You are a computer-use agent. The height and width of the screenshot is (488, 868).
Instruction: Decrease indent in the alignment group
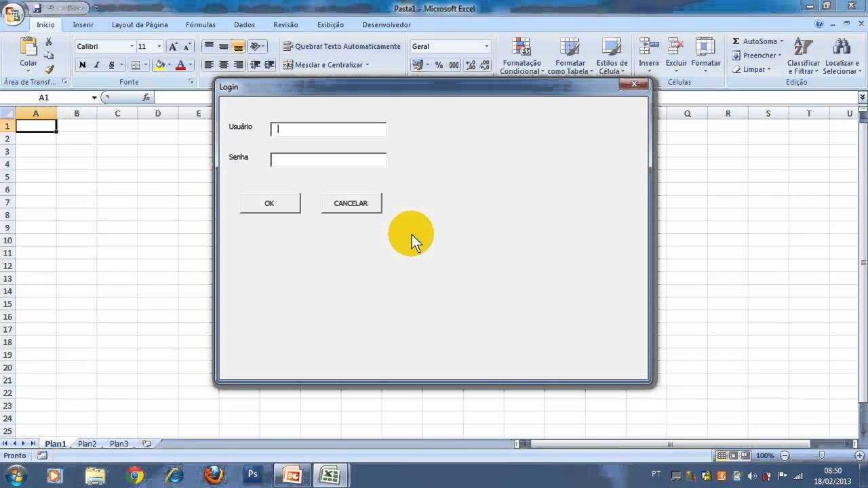pyautogui.click(x=255, y=65)
